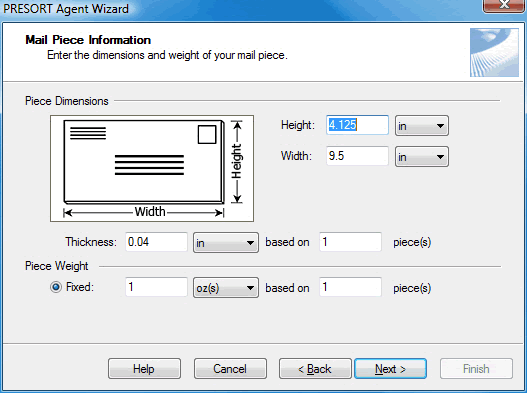
Task: Click the Cancel button
Action: (x=230, y=369)
